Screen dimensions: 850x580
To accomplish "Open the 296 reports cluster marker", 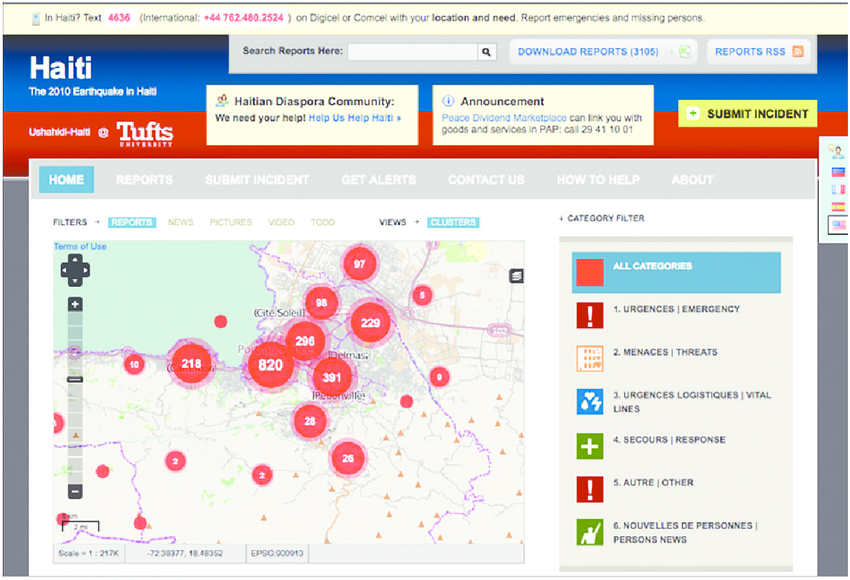I will 305,341.
